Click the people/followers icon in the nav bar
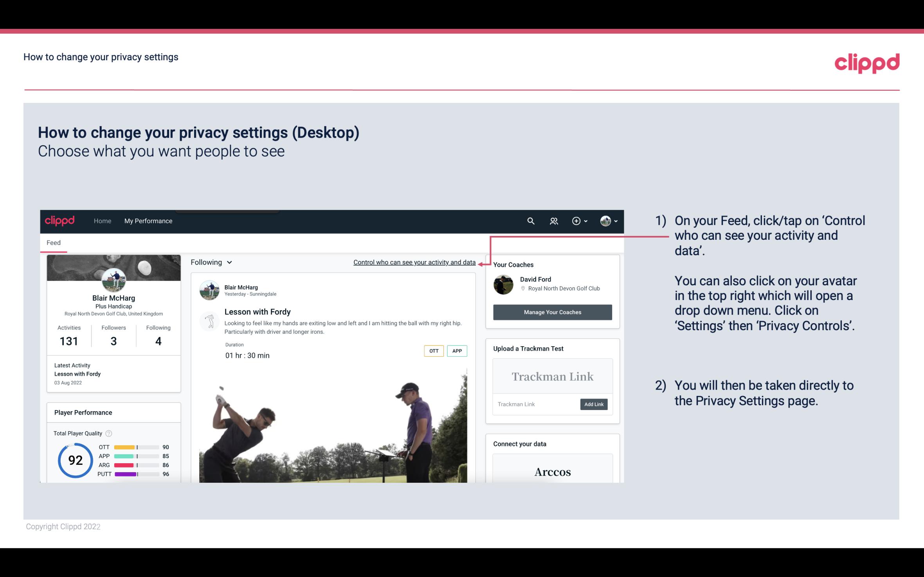Screen dimensions: 924x577 (553, 221)
